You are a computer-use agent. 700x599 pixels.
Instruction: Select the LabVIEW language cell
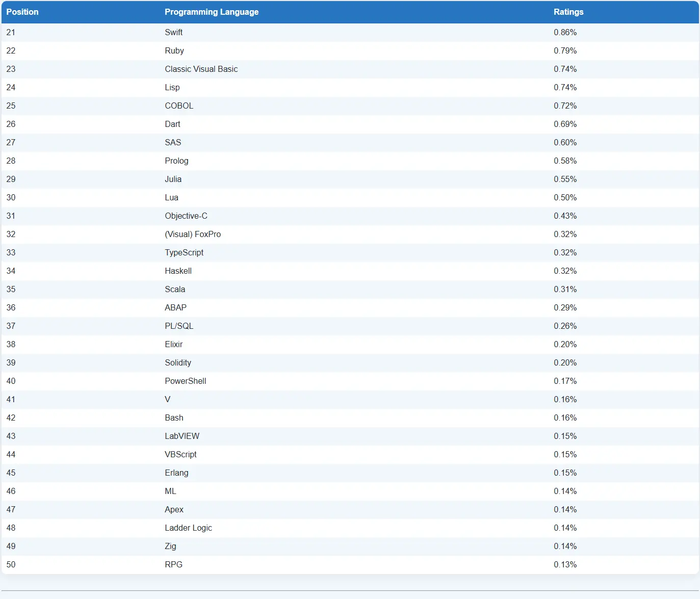click(x=182, y=436)
